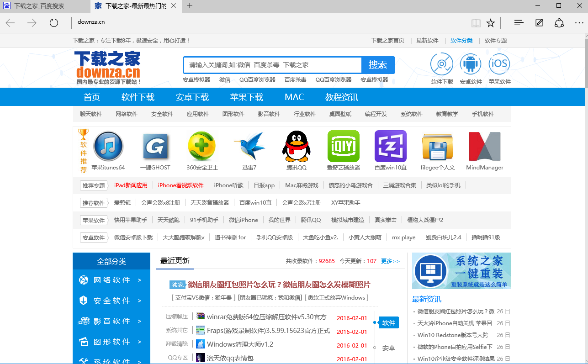The height and width of the screenshot is (364, 588).
Task: Click the keyword search input field
Action: (273, 65)
